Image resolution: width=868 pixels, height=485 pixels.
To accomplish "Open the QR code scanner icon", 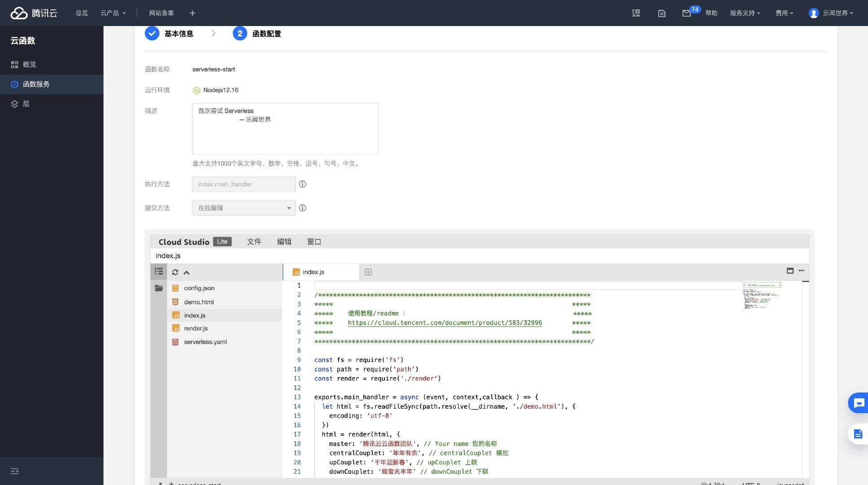I will [636, 13].
